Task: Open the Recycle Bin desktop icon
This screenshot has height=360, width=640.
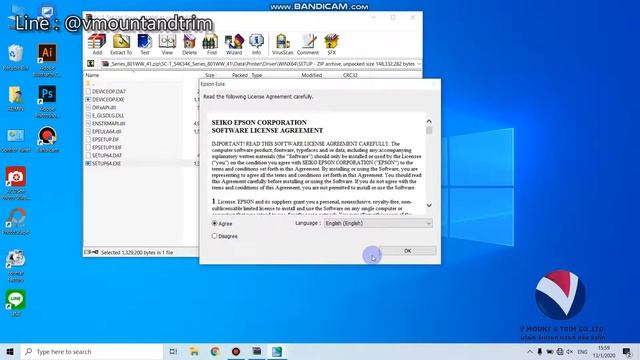Action: tap(16, 58)
